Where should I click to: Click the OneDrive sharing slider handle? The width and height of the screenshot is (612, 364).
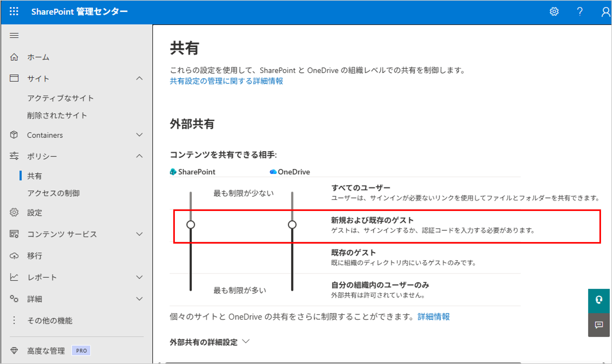[292, 224]
